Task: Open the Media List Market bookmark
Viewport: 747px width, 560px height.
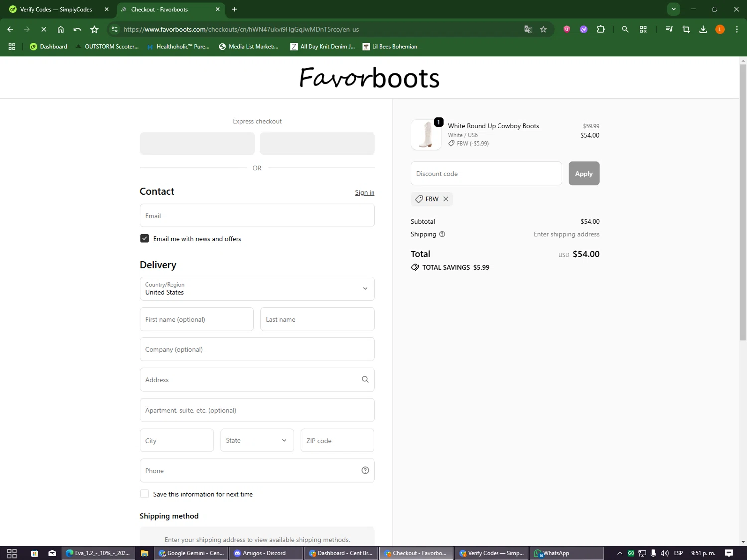Action: click(249, 46)
